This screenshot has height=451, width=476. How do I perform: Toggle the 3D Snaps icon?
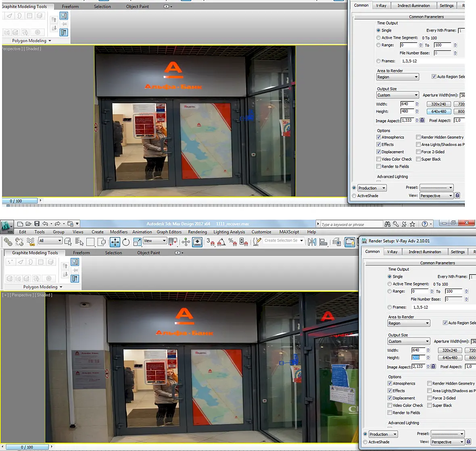tap(211, 242)
